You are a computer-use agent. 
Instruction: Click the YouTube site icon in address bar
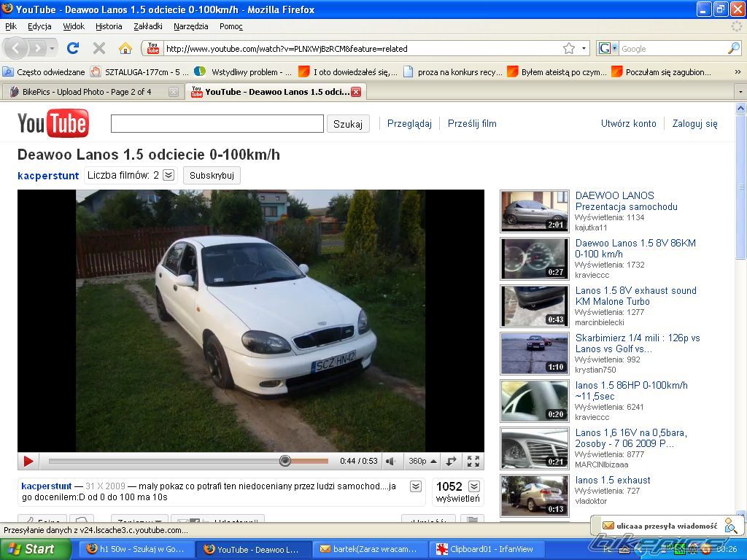click(x=153, y=48)
